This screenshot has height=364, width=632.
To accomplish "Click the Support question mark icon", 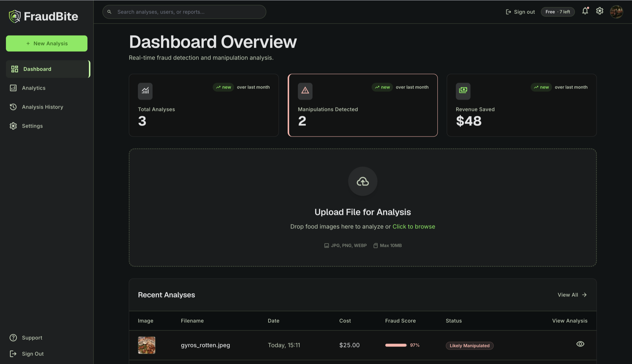I will [x=13, y=338].
